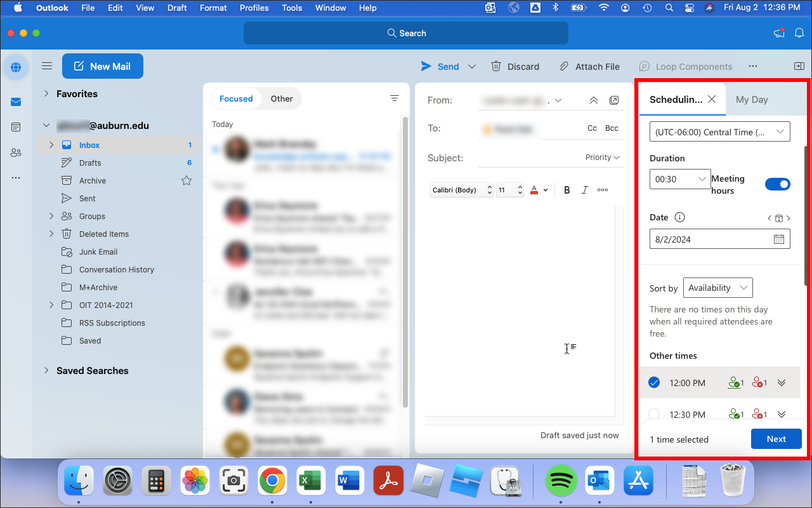Star the Archive folder as favorite

pos(187,180)
